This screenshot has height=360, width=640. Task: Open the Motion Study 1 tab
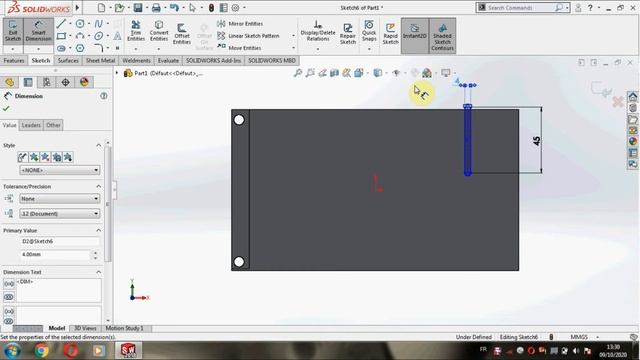[124, 328]
